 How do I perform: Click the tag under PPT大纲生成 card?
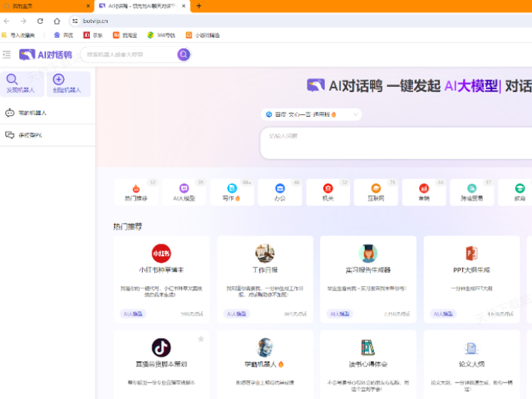point(444,314)
